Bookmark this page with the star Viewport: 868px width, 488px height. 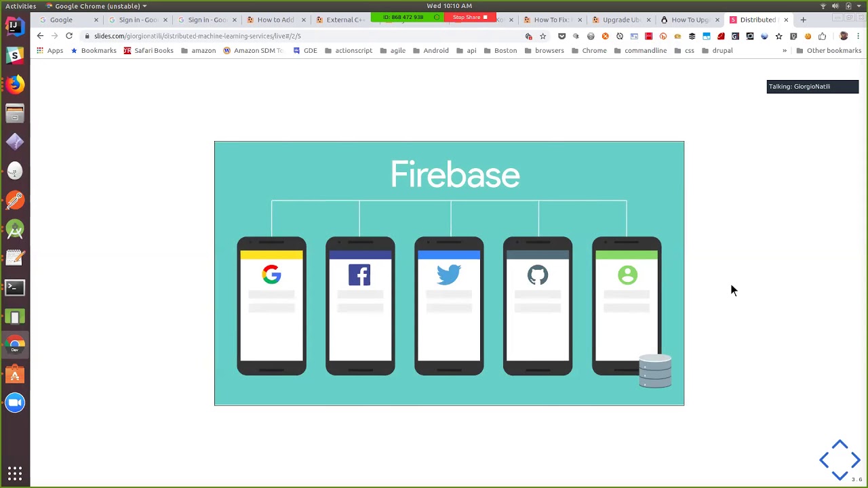pyautogui.click(x=542, y=36)
